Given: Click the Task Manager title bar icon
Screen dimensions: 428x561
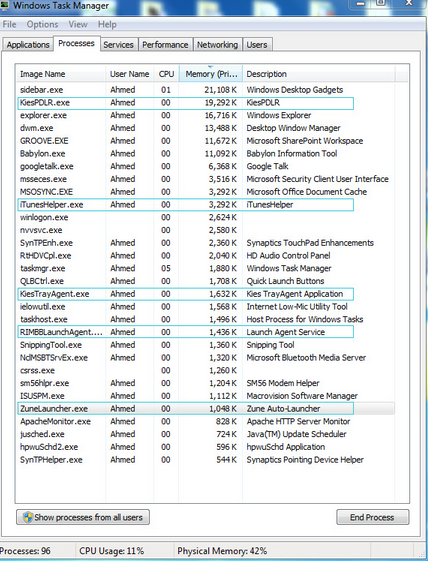Looking at the screenshot, I should click(4, 5).
